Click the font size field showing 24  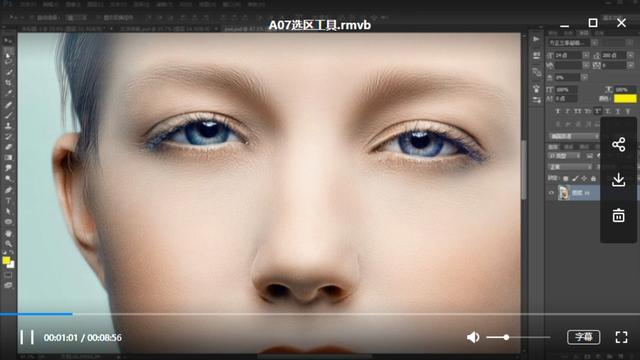[x=568, y=55]
